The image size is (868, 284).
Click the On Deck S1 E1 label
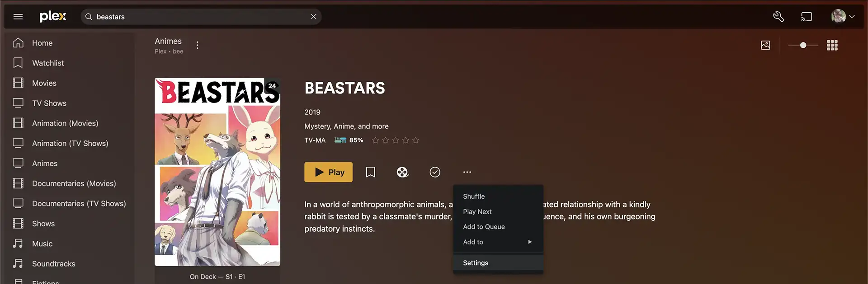pyautogui.click(x=217, y=277)
